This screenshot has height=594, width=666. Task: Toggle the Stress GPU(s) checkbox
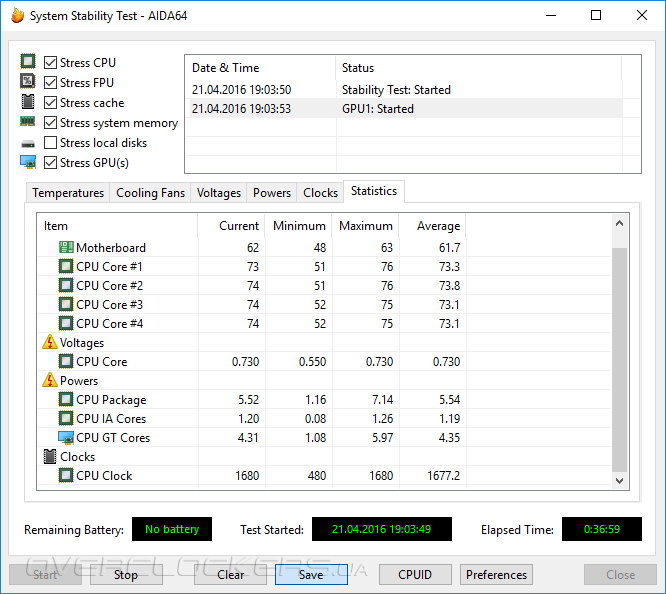click(51, 163)
